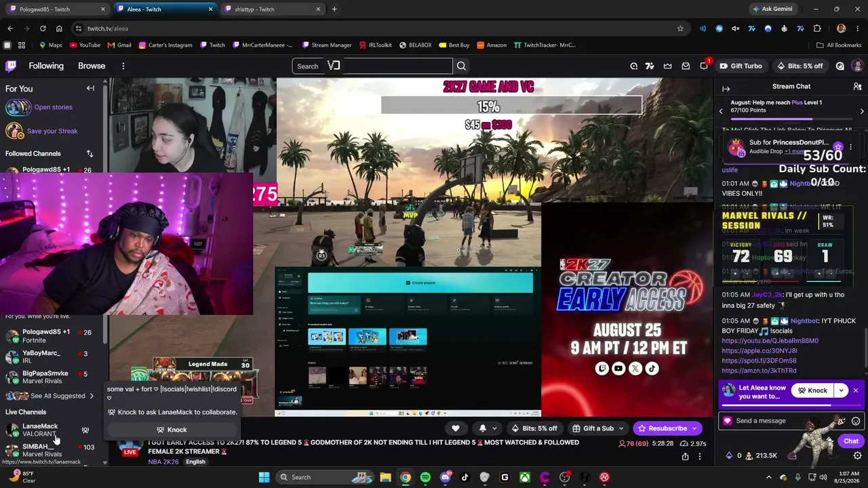This screenshot has width=868, height=488.
Task: Click Save your Streak in sidebar
Action: click(x=52, y=131)
